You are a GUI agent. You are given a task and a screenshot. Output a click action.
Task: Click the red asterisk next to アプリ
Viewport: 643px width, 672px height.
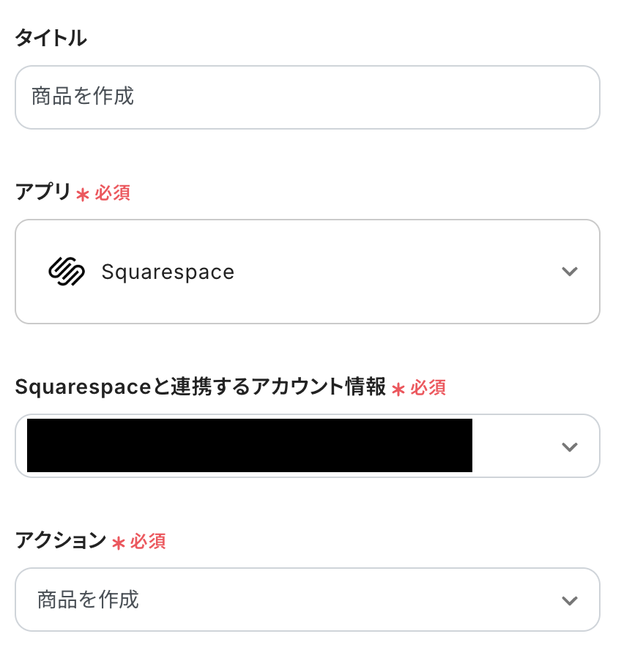click(x=83, y=195)
